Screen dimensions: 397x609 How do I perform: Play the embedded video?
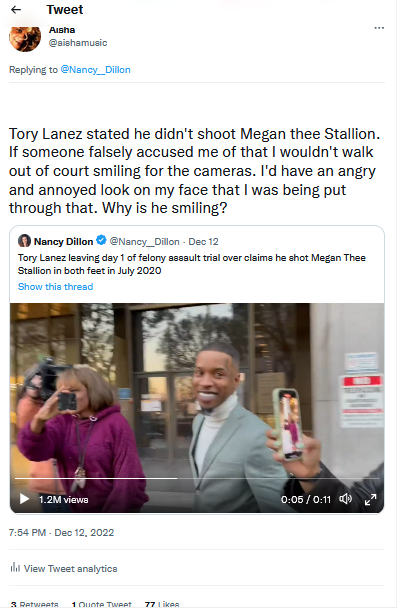(x=24, y=499)
